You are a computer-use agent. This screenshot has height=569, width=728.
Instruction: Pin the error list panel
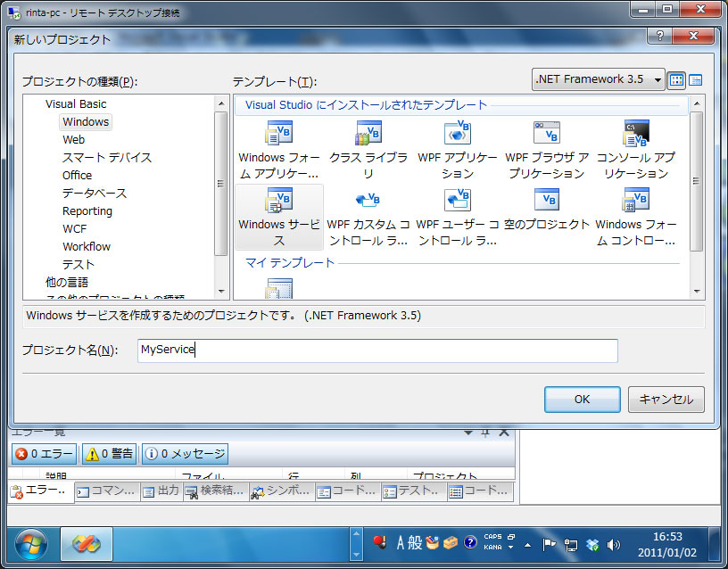(485, 433)
